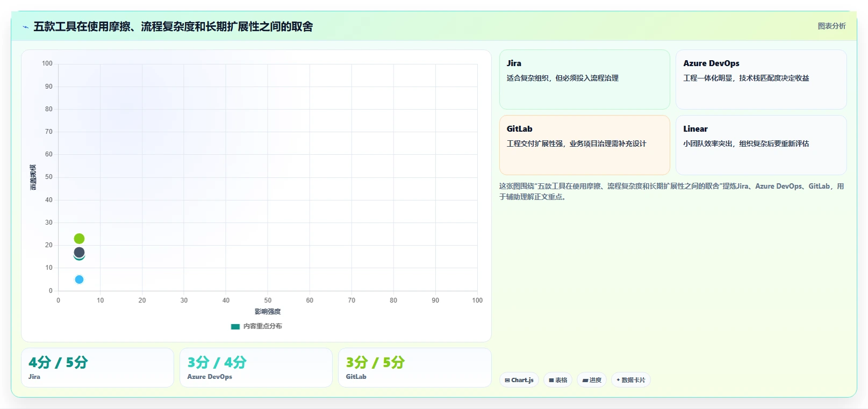The height and width of the screenshot is (409, 868).
Task: Click the lightning icon beside the title
Action: (25, 27)
